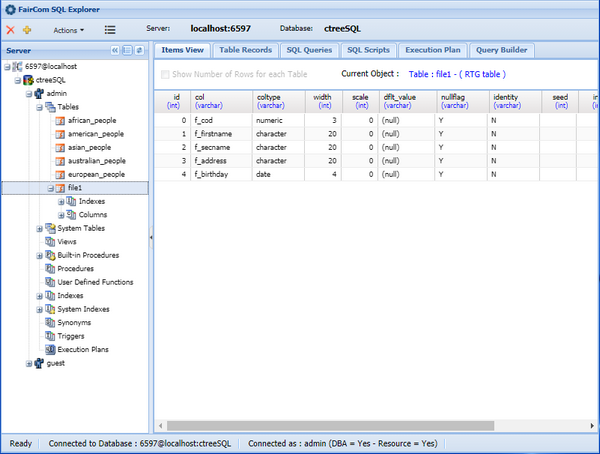This screenshot has height=454, width=600.
Task: Select the f_firstname cell
Action: [221, 134]
